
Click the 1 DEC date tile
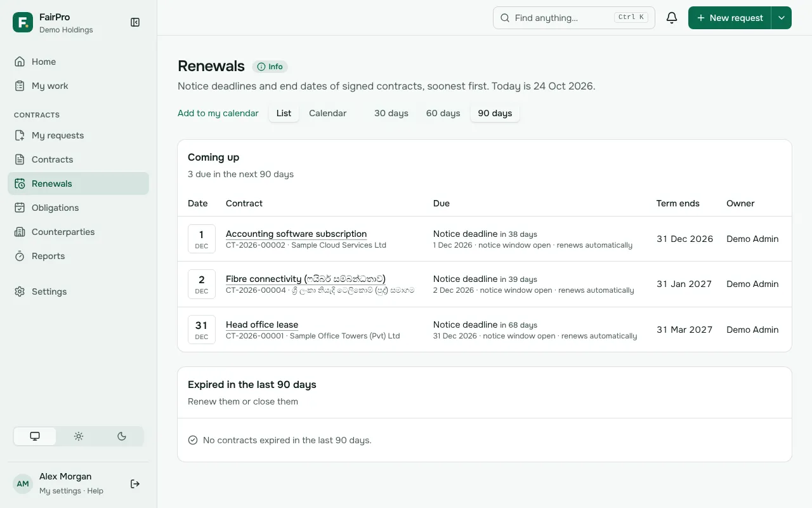pyautogui.click(x=202, y=239)
